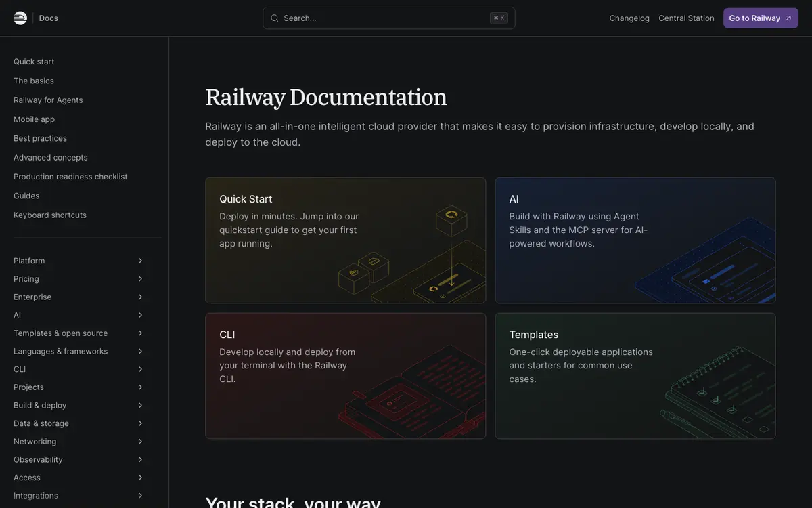Image resolution: width=812 pixels, height=508 pixels.
Task: Select the Integrations sidebar label
Action: (36, 496)
